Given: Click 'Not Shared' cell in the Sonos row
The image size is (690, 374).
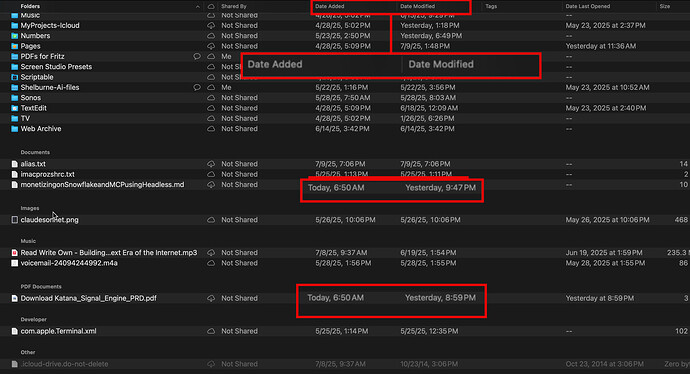Looking at the screenshot, I should click(x=239, y=98).
